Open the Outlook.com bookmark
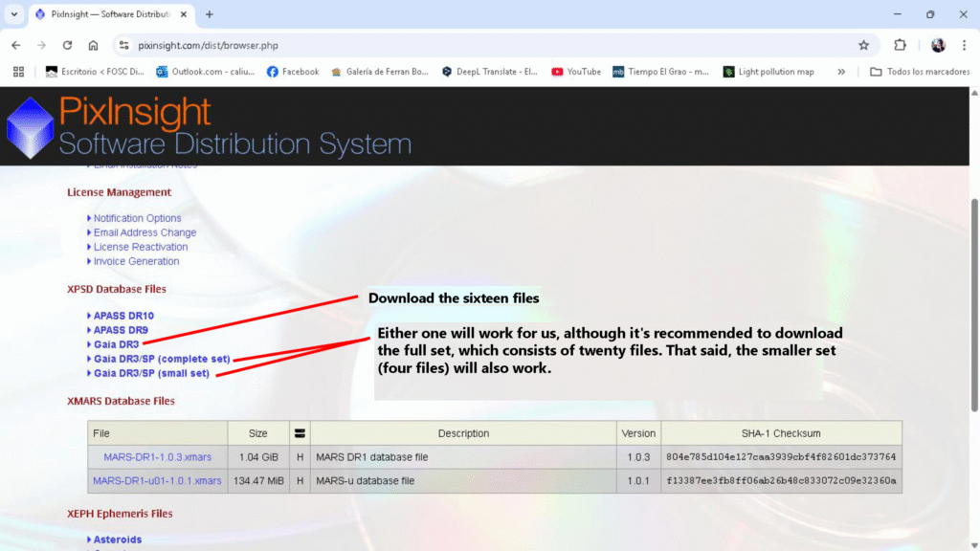 pyautogui.click(x=206, y=72)
